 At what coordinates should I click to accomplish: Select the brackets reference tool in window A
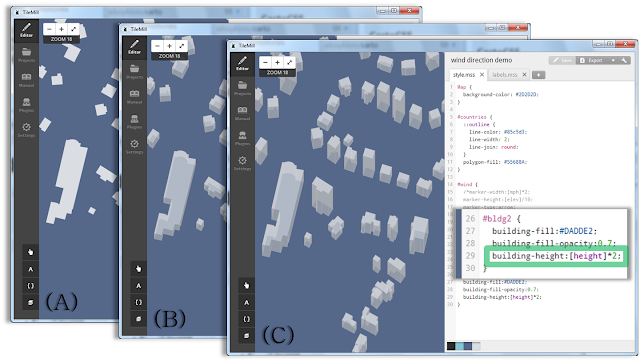click(x=30, y=286)
